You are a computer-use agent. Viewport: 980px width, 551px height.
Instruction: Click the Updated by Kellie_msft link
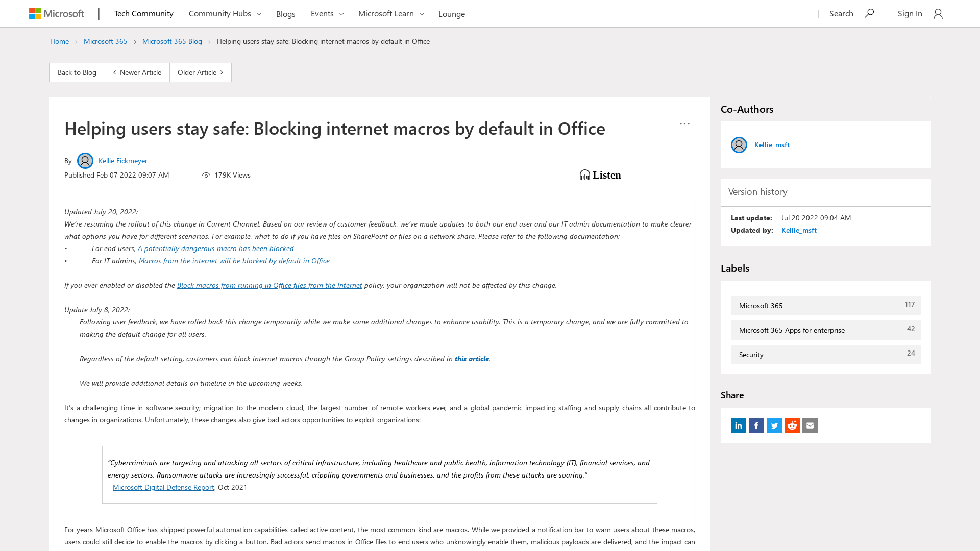pos(799,230)
